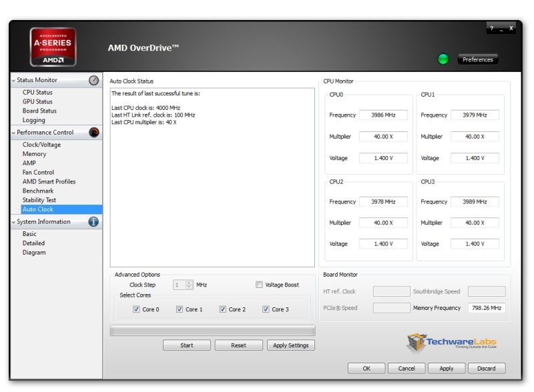This screenshot has height=392, width=534.
Task: Open the Logging page
Action: tap(34, 120)
